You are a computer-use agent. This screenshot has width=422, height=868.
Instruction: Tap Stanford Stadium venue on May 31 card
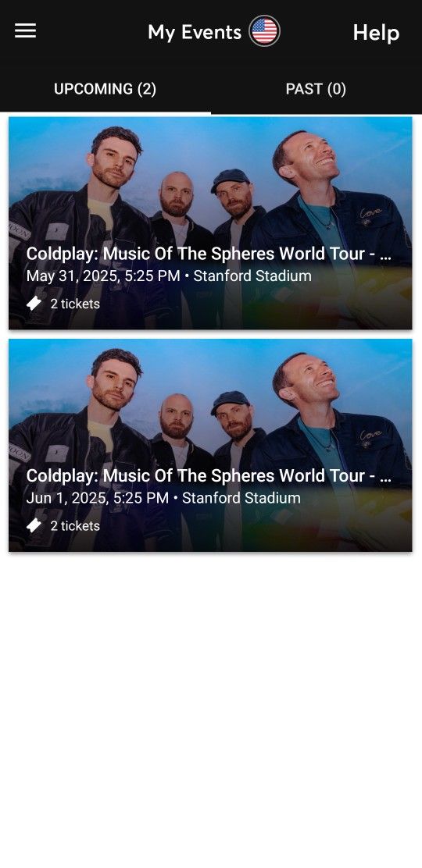252,276
